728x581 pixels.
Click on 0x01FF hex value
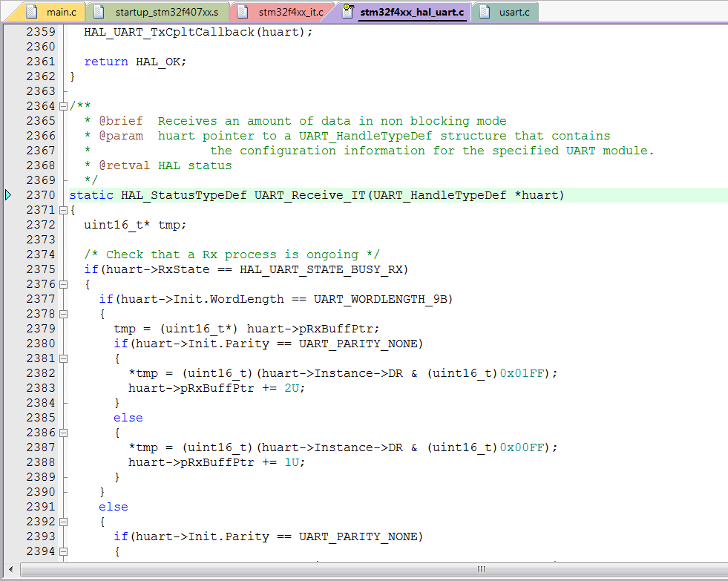point(522,373)
